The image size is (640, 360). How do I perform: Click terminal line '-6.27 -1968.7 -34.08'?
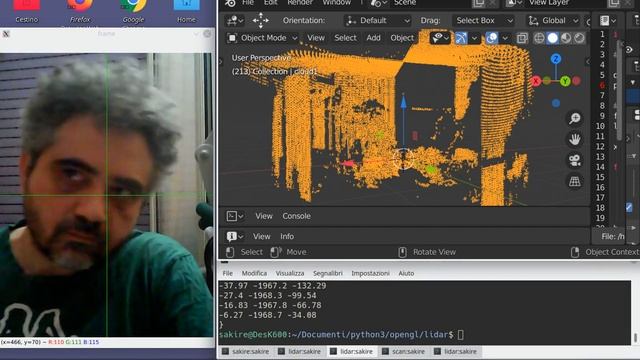[267, 315]
